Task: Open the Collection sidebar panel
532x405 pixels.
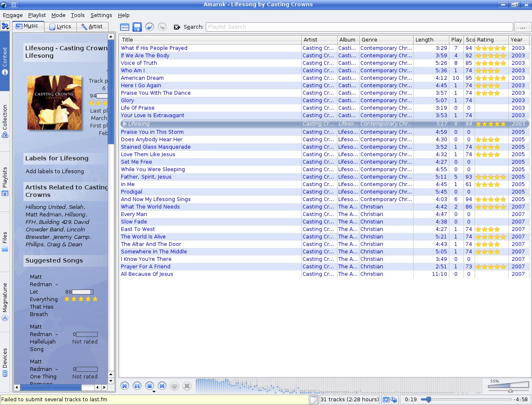Action: pyautogui.click(x=5, y=120)
